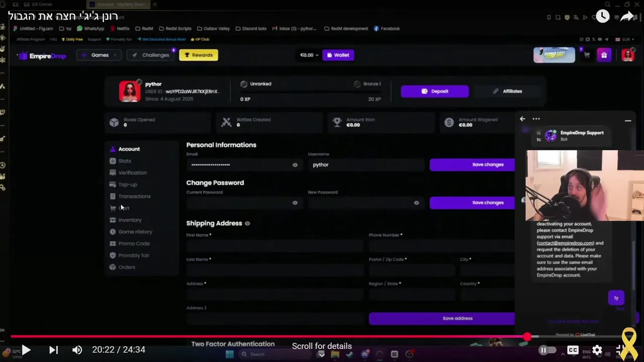Save changes for password
Viewport: 644px width, 362px height.
(x=473, y=203)
